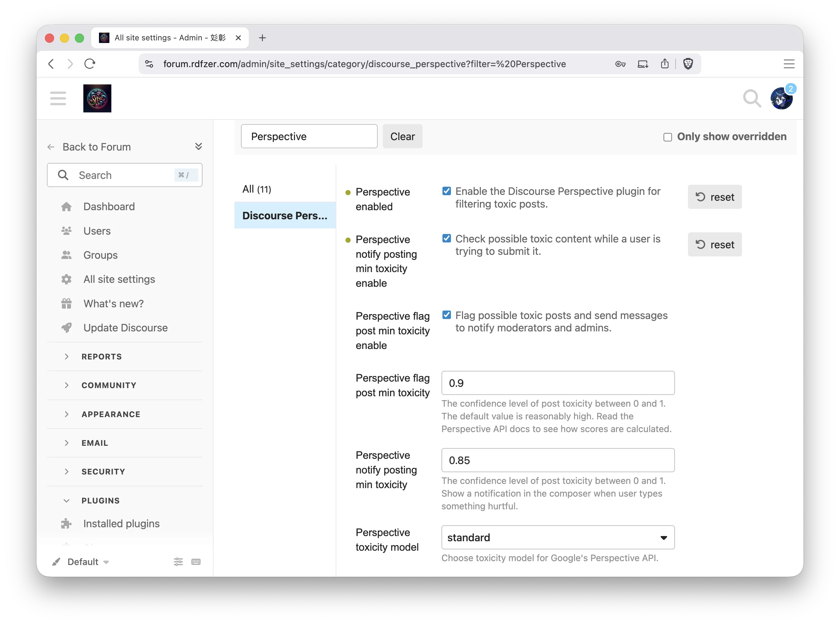Open the Discourse hamburger sidebar menu
The width and height of the screenshot is (840, 625).
[x=58, y=98]
